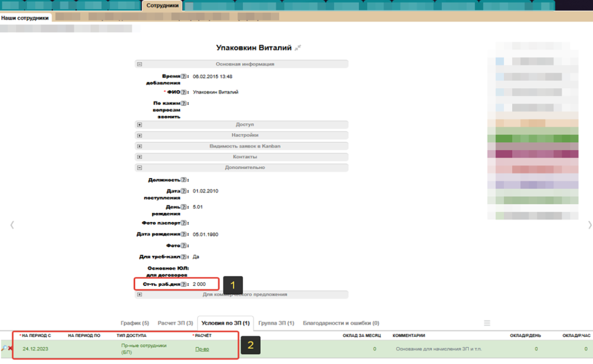This screenshot has height=364, width=593.
Task: Click the collapse arrows icon beside employee name
Action: tap(298, 48)
